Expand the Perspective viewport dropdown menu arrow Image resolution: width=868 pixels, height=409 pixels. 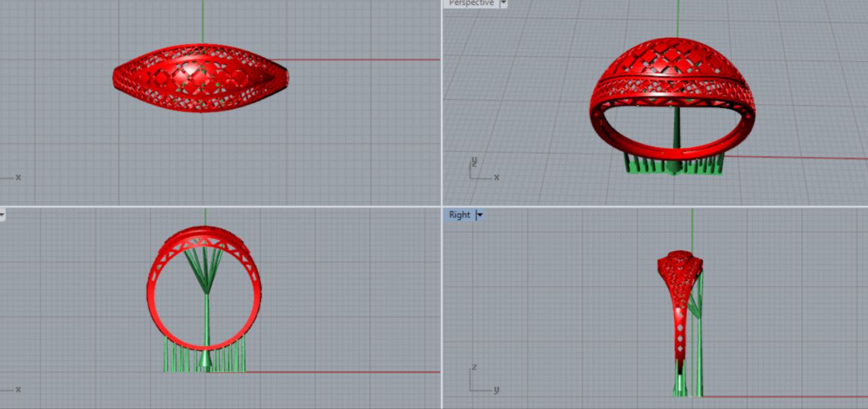pyautogui.click(x=503, y=3)
